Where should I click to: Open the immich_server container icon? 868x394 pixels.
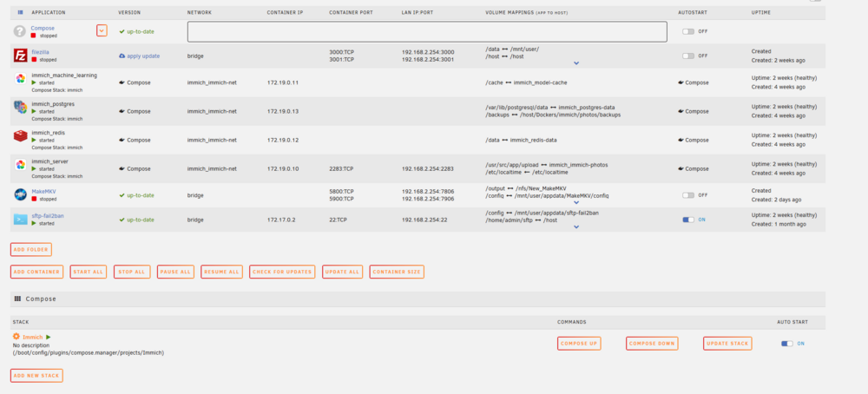click(x=21, y=165)
